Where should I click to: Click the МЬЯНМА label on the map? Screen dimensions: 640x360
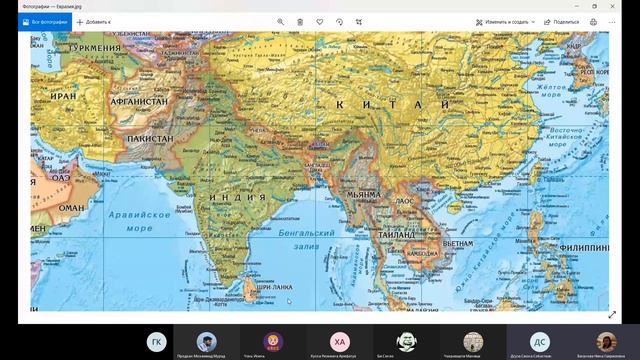click(x=364, y=195)
